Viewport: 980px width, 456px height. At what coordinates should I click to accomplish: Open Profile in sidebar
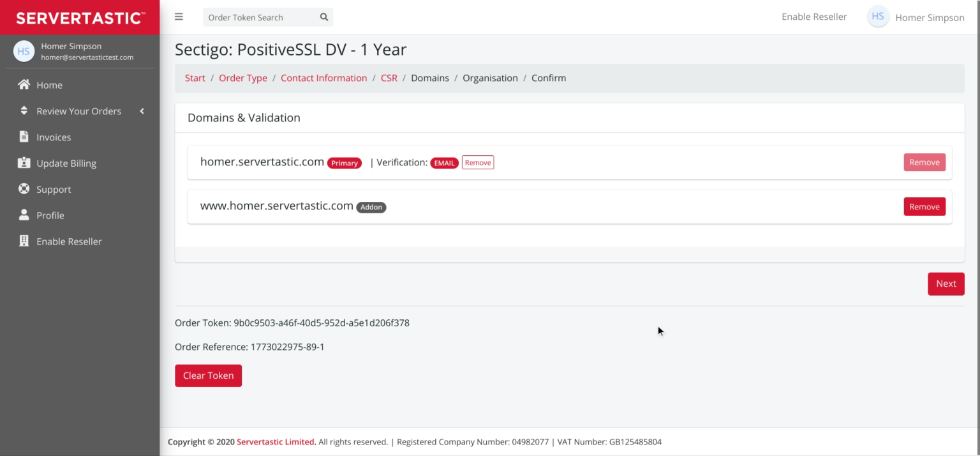tap(80, 216)
